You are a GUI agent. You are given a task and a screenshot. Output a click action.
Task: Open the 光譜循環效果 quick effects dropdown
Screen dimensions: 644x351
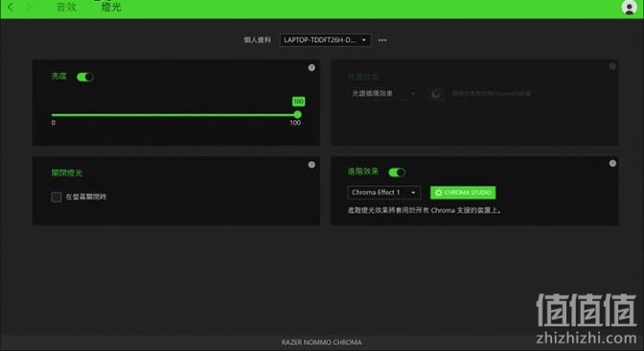coord(383,94)
